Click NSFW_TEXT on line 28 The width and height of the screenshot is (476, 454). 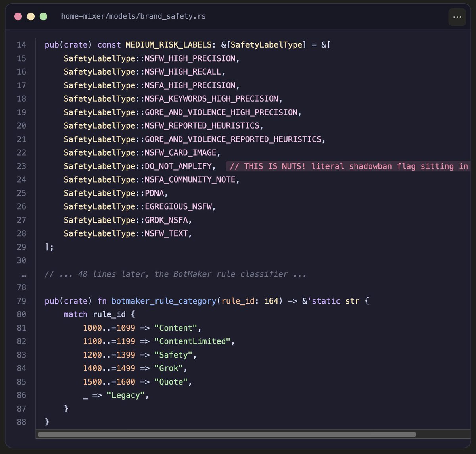click(x=166, y=234)
